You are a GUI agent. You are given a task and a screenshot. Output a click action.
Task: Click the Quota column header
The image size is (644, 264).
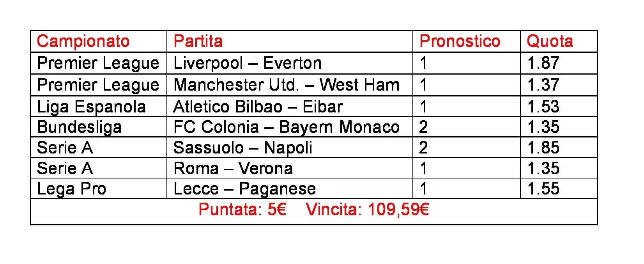tap(550, 41)
